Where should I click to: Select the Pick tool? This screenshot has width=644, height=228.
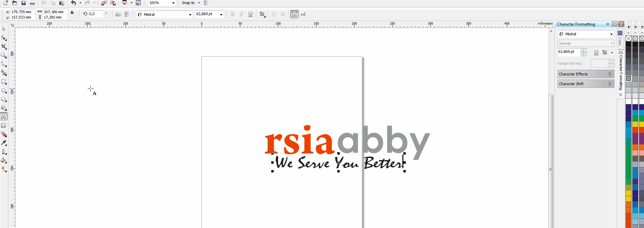[x=4, y=29]
